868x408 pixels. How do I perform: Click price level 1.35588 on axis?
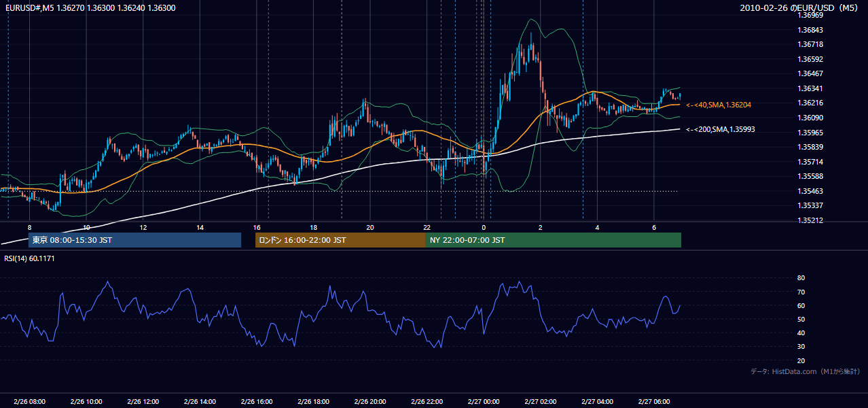click(810, 176)
